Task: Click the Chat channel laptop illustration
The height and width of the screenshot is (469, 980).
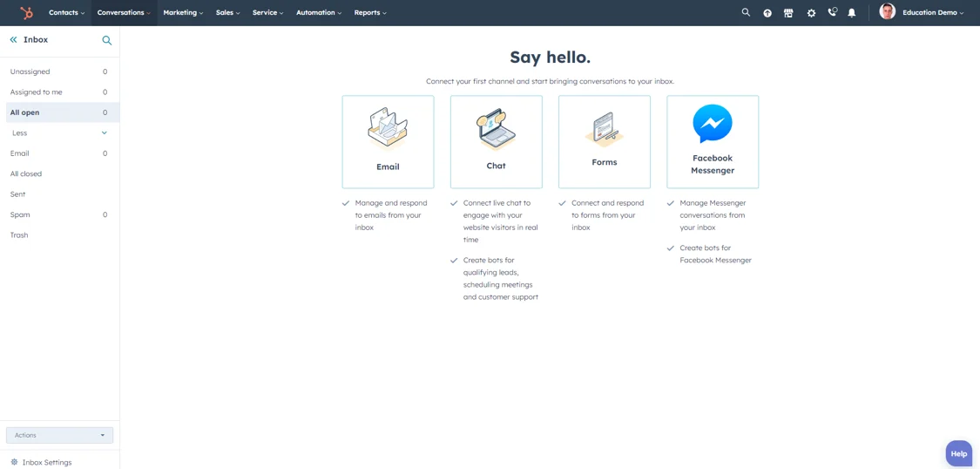Action: (x=497, y=129)
